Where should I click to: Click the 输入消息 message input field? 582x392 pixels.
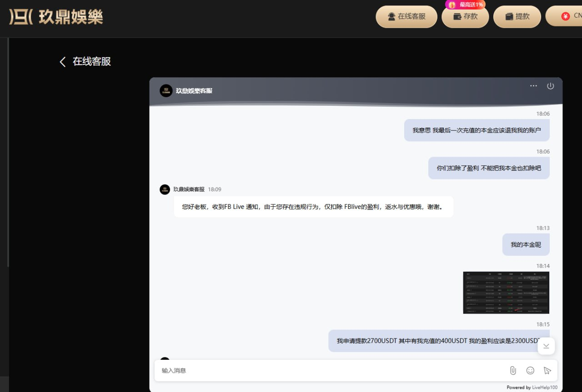pos(273,370)
